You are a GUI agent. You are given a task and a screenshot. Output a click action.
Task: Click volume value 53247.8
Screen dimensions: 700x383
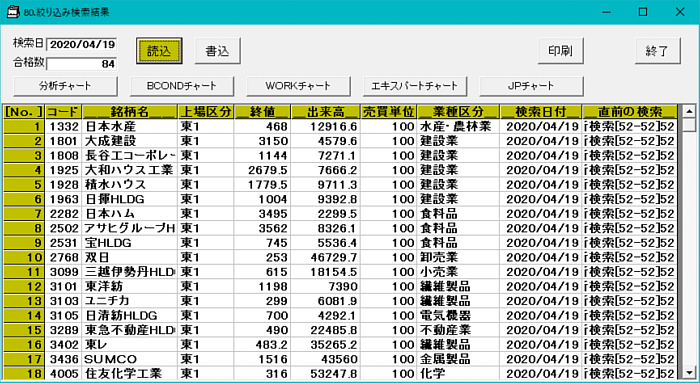325,374
